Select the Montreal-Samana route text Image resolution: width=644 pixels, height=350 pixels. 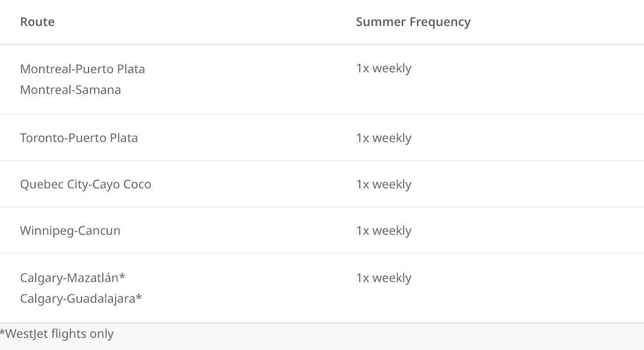(x=71, y=90)
